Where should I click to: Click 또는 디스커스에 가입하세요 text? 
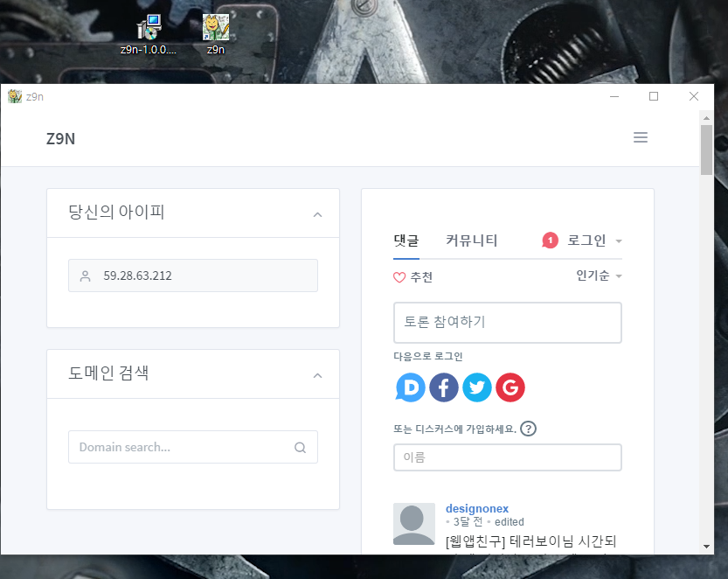pyautogui.click(x=455, y=429)
